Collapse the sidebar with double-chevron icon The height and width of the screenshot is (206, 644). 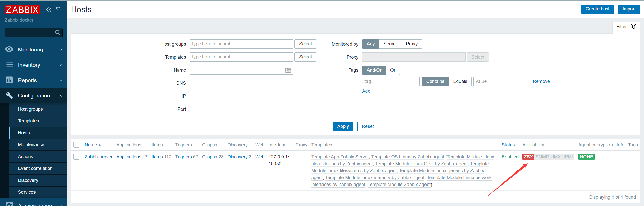(49, 10)
